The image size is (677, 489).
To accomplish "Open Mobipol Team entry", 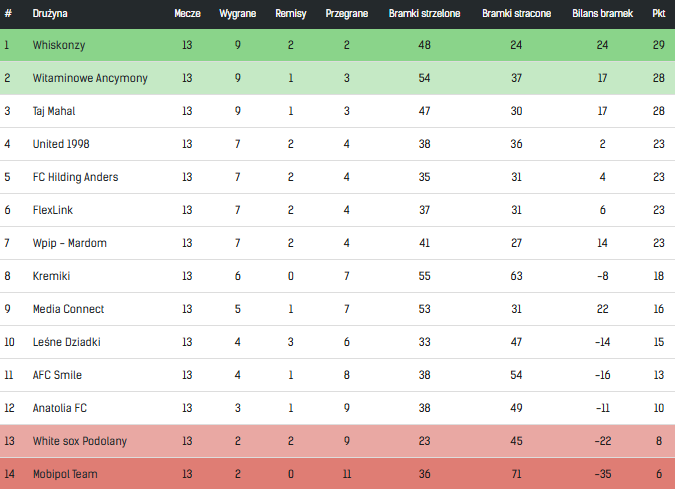I will (65, 473).
